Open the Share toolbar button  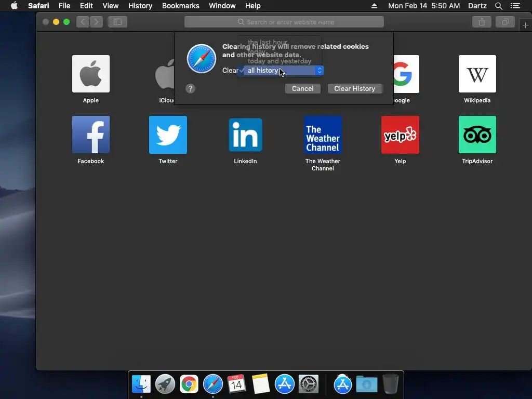click(482, 22)
